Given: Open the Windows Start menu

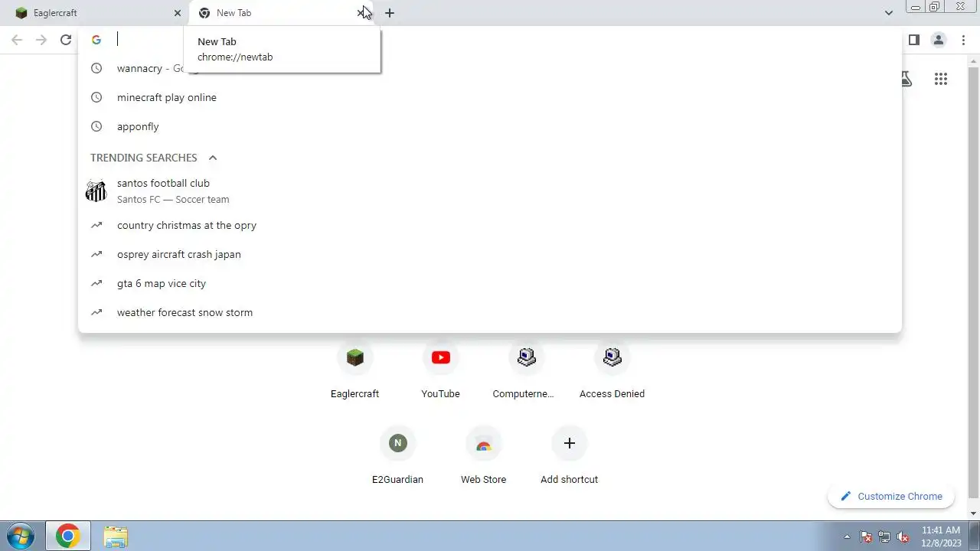Looking at the screenshot, I should pyautogui.click(x=21, y=536).
